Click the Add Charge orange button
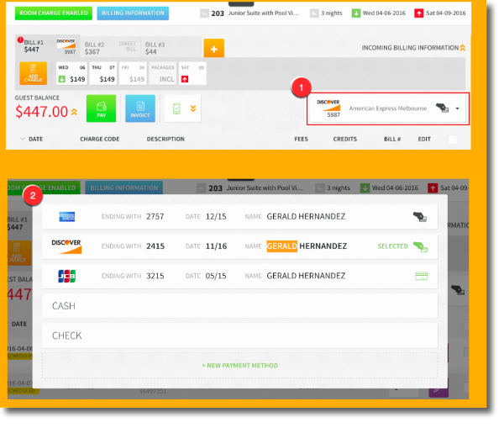 coord(33,73)
